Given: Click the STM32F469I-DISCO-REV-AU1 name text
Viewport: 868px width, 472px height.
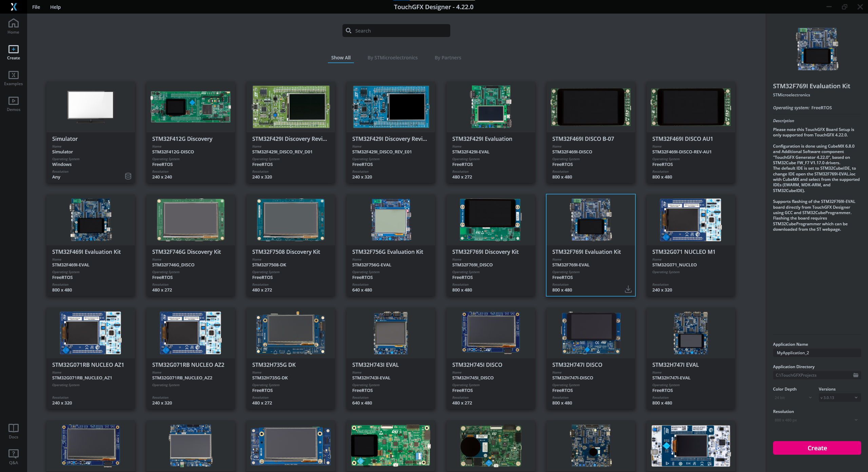Looking at the screenshot, I should click(x=682, y=152).
